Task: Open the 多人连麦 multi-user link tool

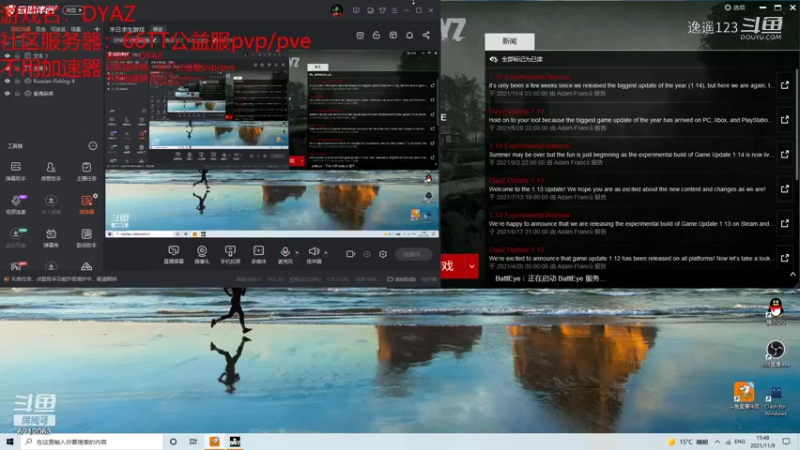Action: click(x=51, y=205)
